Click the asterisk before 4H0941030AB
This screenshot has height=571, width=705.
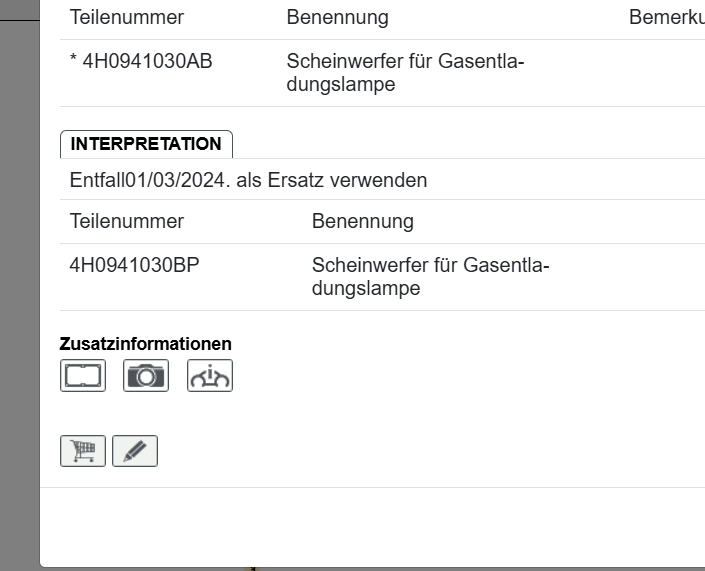coord(74,63)
